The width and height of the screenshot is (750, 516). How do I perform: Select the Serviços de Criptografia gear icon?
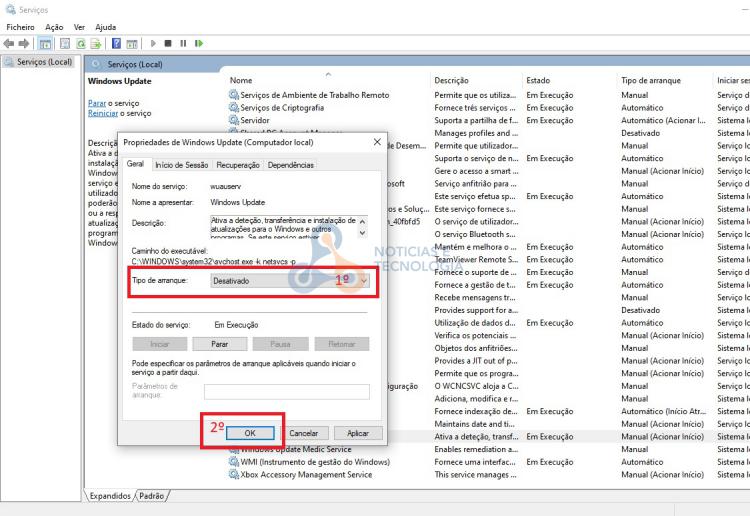click(233, 108)
